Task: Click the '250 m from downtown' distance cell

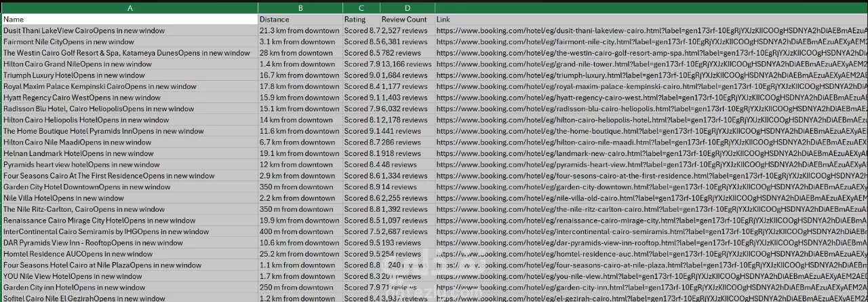Action: [300, 288]
